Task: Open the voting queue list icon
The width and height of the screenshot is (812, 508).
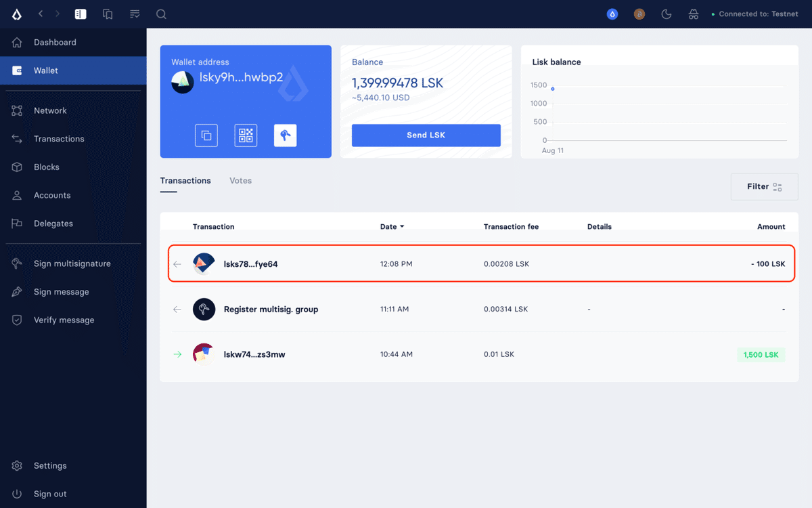Action: pyautogui.click(x=135, y=14)
